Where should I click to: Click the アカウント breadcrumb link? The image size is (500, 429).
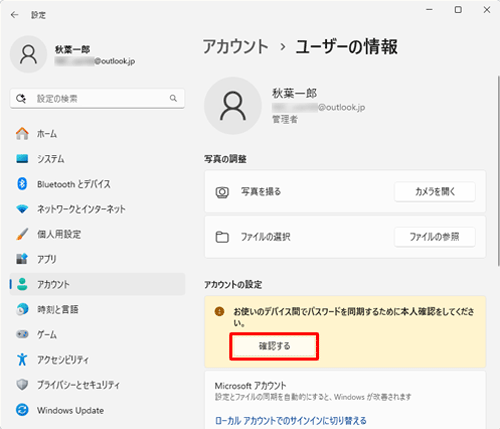(236, 46)
